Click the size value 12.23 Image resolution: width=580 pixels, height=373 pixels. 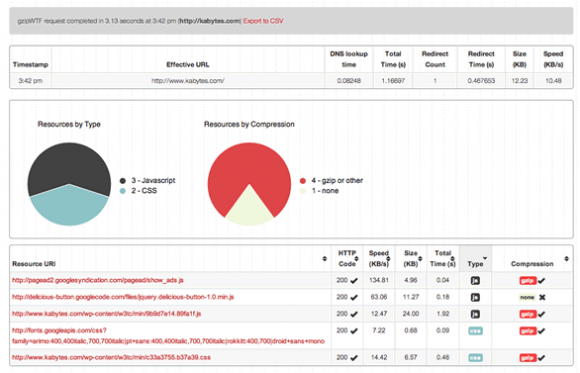click(x=519, y=81)
